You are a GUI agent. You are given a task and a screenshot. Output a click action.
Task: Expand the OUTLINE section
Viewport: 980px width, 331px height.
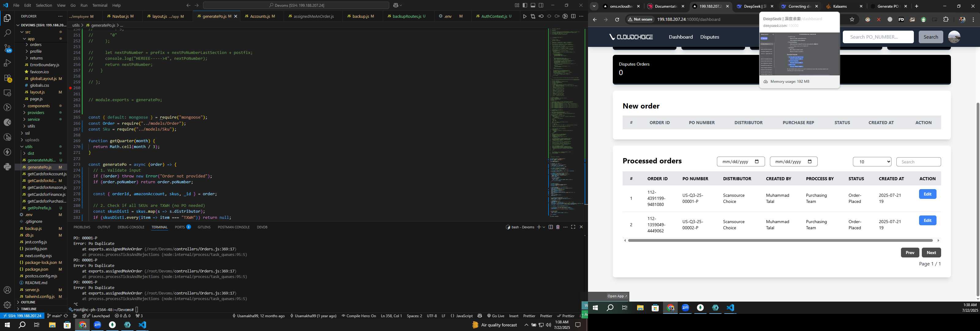[x=28, y=302]
